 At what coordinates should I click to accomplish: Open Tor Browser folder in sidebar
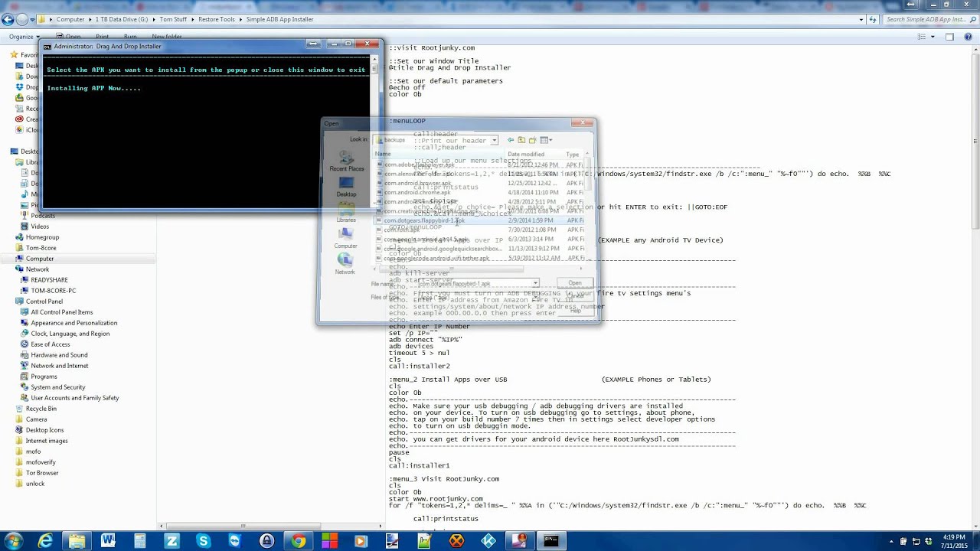coord(41,473)
